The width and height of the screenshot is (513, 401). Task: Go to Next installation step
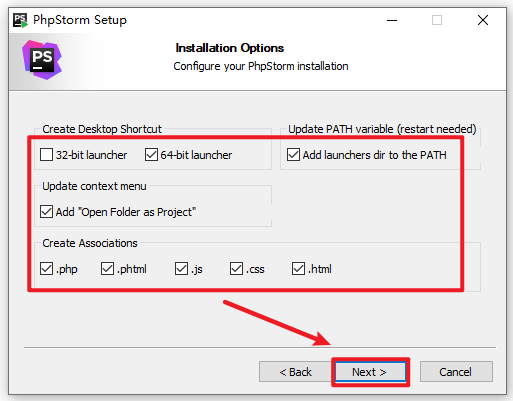tap(370, 372)
